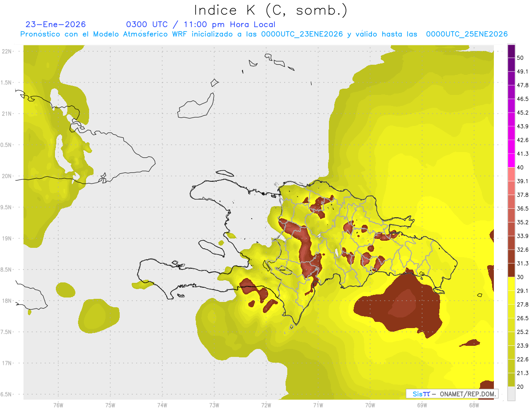Click the "30" colorbar value

point(520,277)
